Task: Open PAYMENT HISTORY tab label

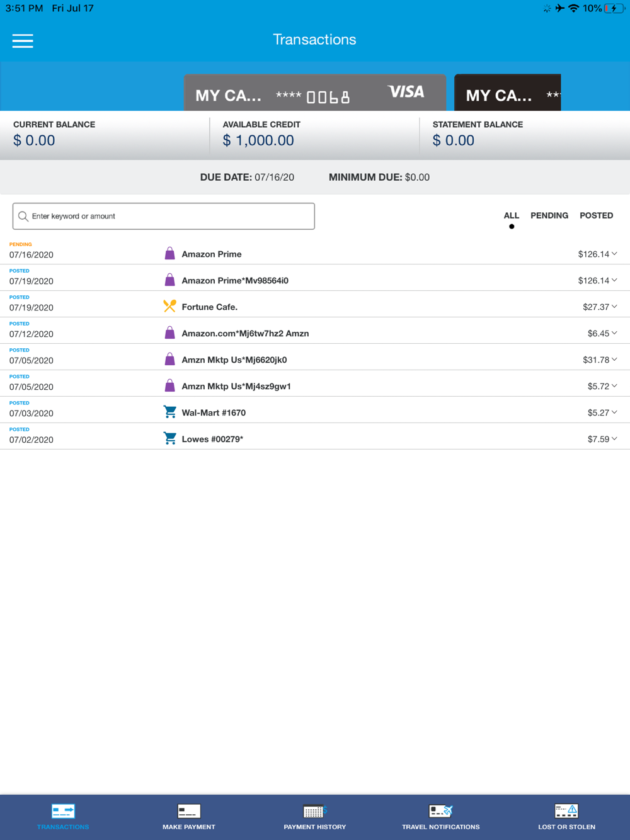Action: pos(315,827)
